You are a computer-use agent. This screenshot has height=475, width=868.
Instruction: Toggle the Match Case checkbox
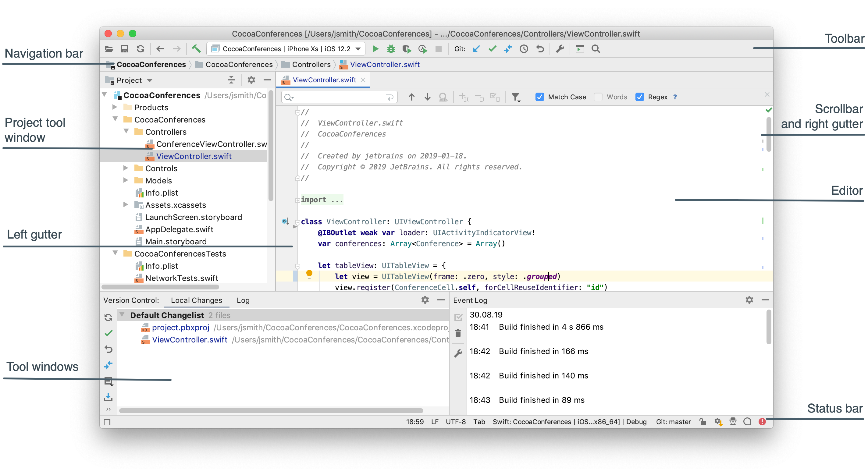click(539, 97)
